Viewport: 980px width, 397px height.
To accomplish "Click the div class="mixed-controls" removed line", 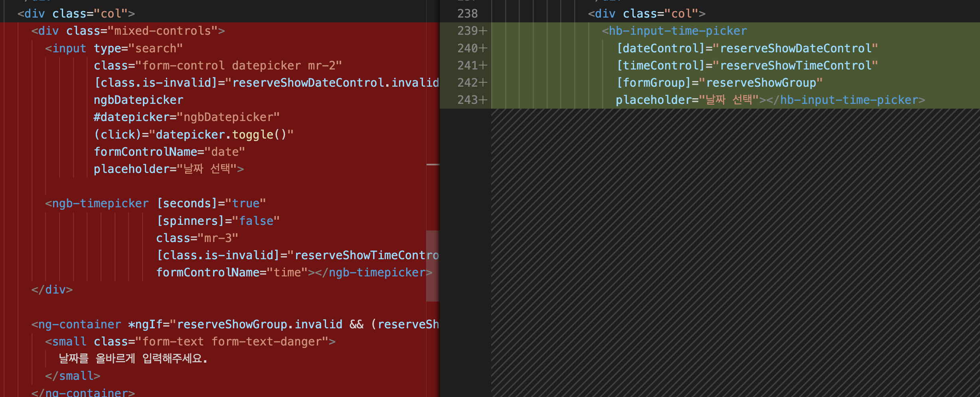I will pos(128,31).
